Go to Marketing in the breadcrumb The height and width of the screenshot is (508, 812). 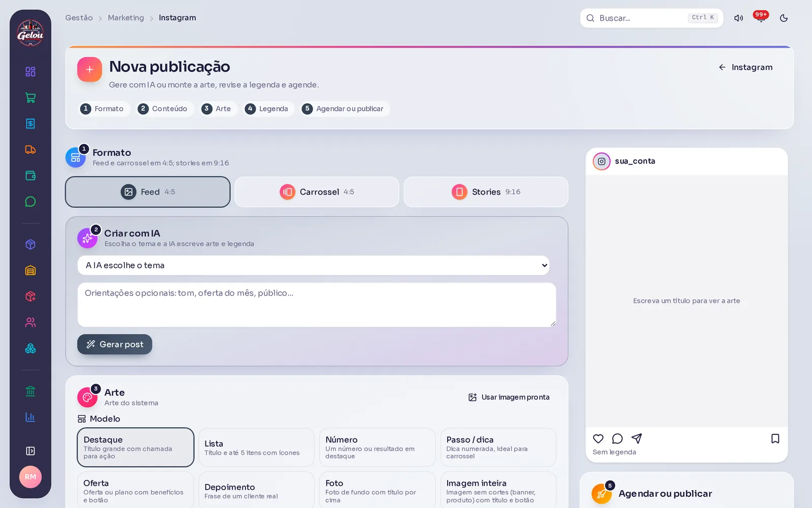(126, 18)
